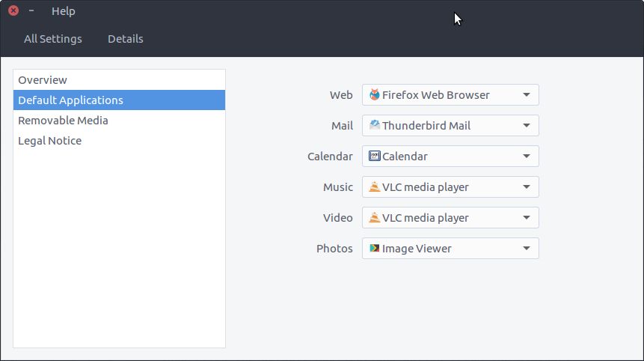Click the Web label

[341, 95]
